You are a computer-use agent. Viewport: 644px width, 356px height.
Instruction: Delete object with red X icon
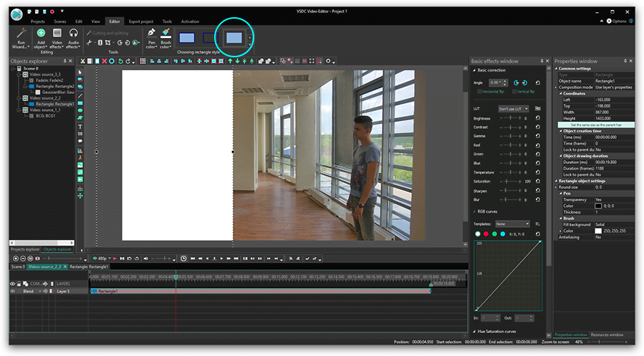click(105, 61)
